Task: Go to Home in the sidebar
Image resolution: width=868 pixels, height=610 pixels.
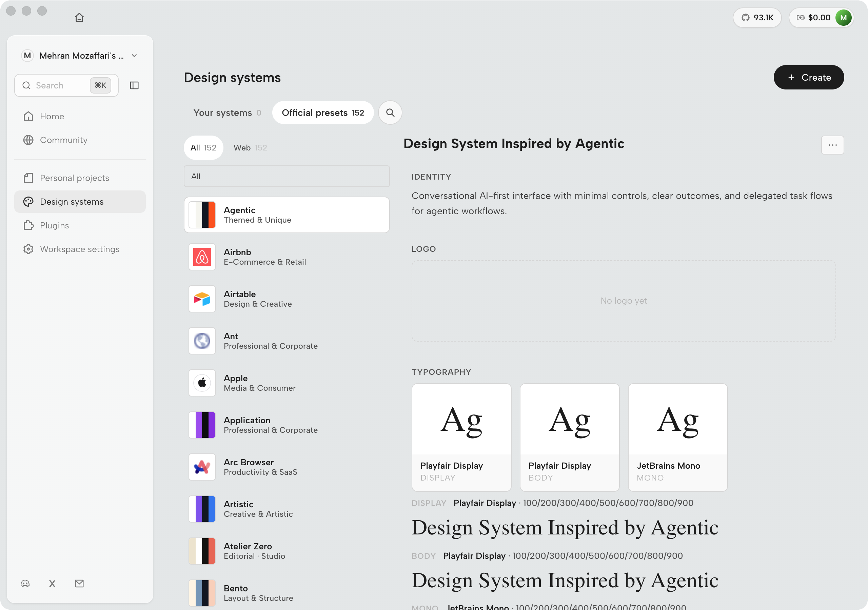Action: tap(80, 116)
